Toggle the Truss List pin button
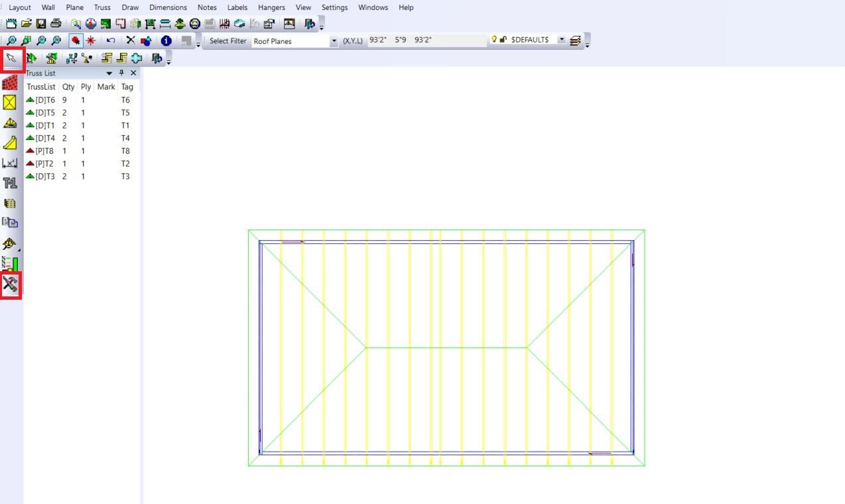845x504 pixels. (121, 73)
